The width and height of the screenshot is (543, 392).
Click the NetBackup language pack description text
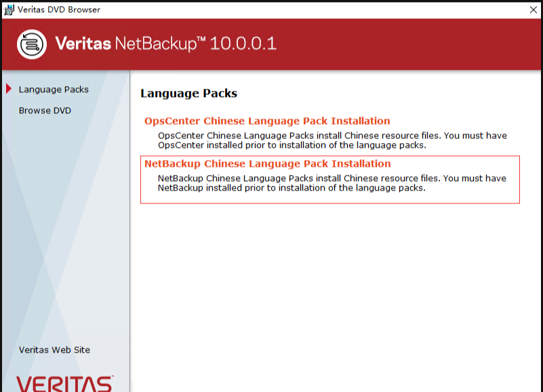tap(331, 183)
